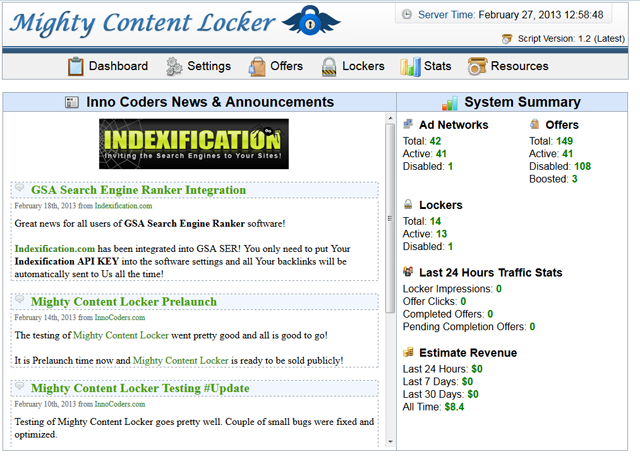Click the Settings gears icon
The width and height of the screenshot is (640, 459).
pos(173,67)
